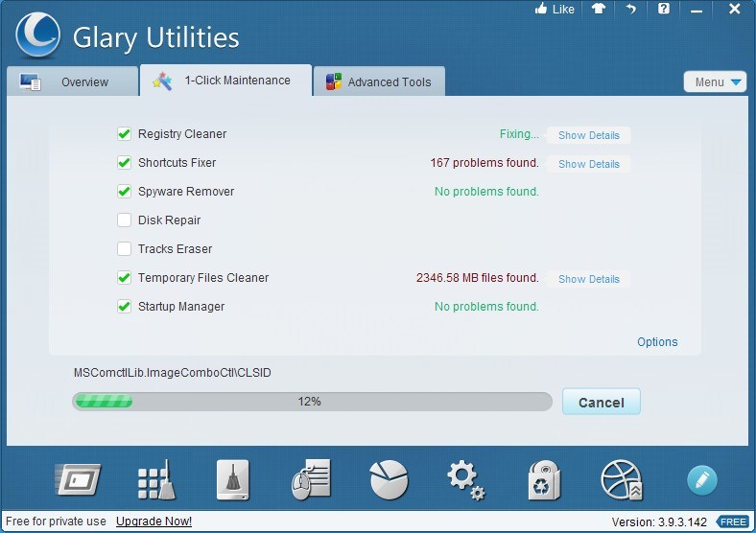Click the Like thumbs-up button

click(x=555, y=10)
